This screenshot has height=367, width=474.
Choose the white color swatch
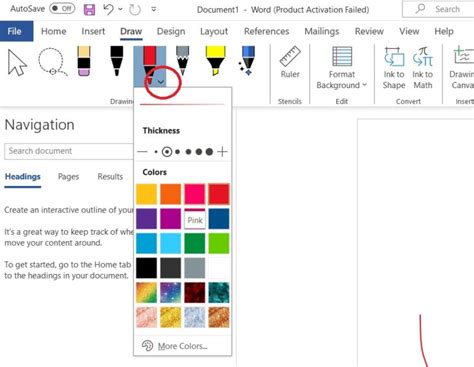coord(219,268)
